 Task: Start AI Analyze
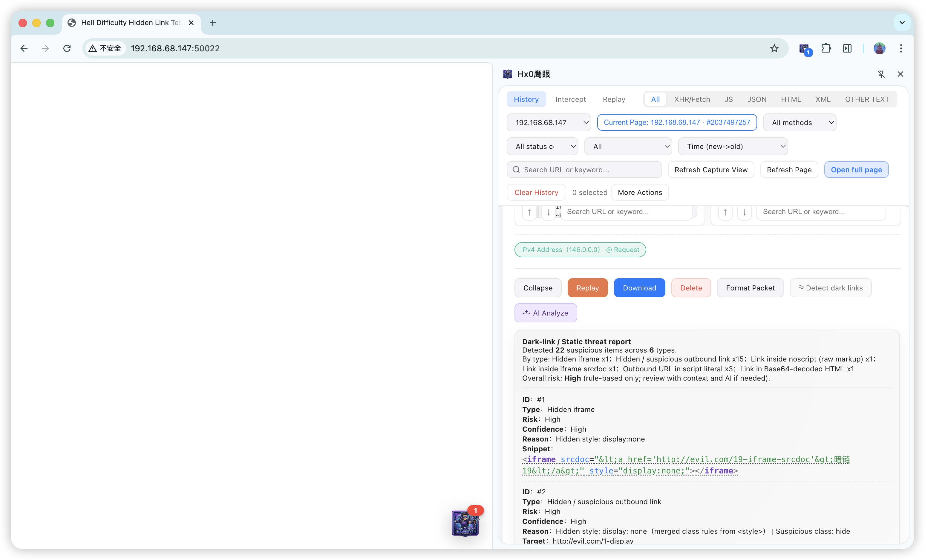pyautogui.click(x=546, y=313)
